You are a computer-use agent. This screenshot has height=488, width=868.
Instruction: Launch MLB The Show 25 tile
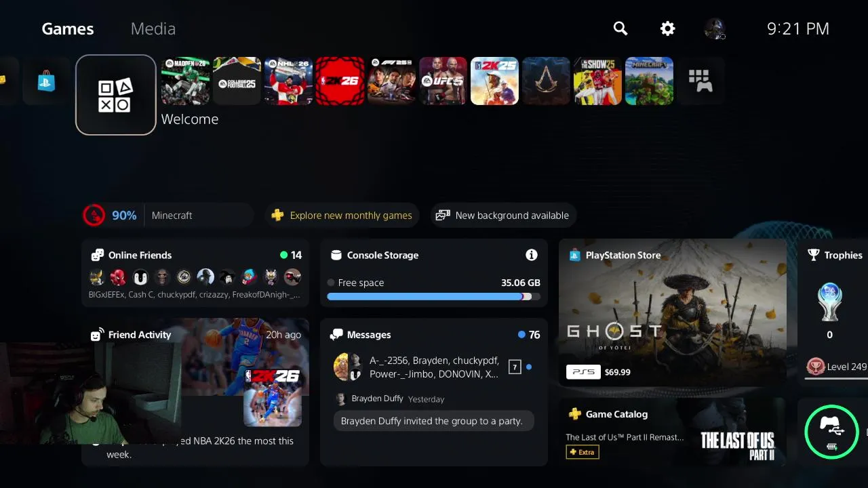click(x=598, y=81)
